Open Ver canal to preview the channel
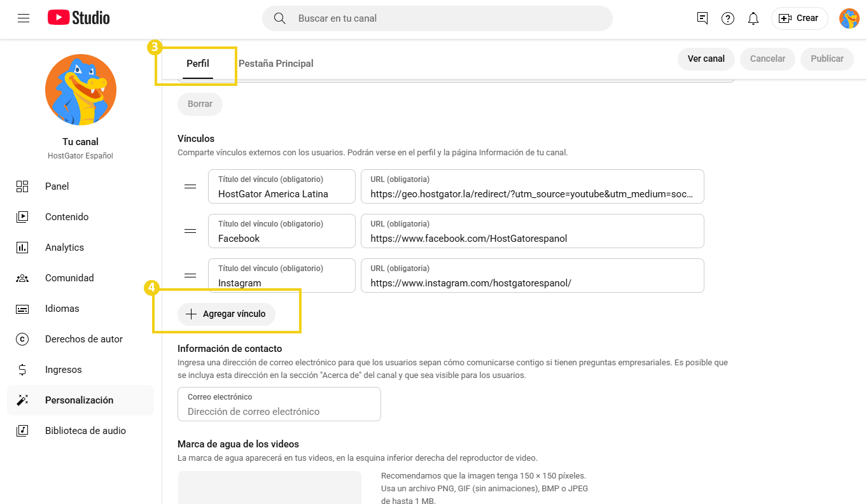Viewport: 866px width, 504px height. coord(706,59)
